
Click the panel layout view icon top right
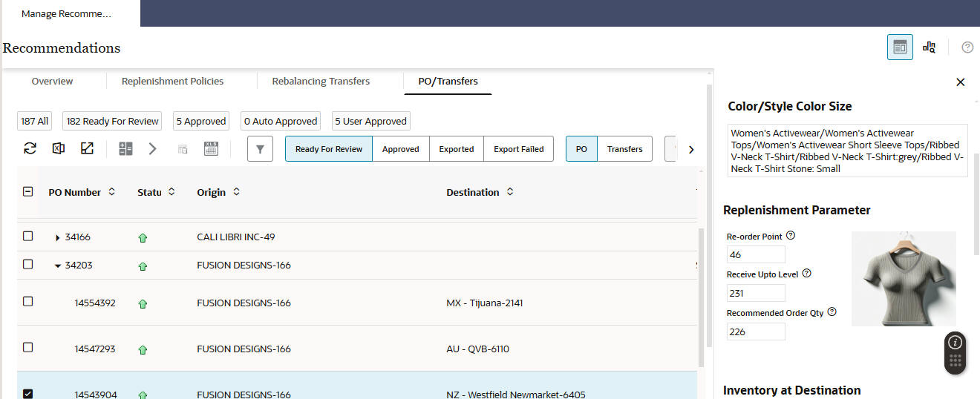(900, 47)
